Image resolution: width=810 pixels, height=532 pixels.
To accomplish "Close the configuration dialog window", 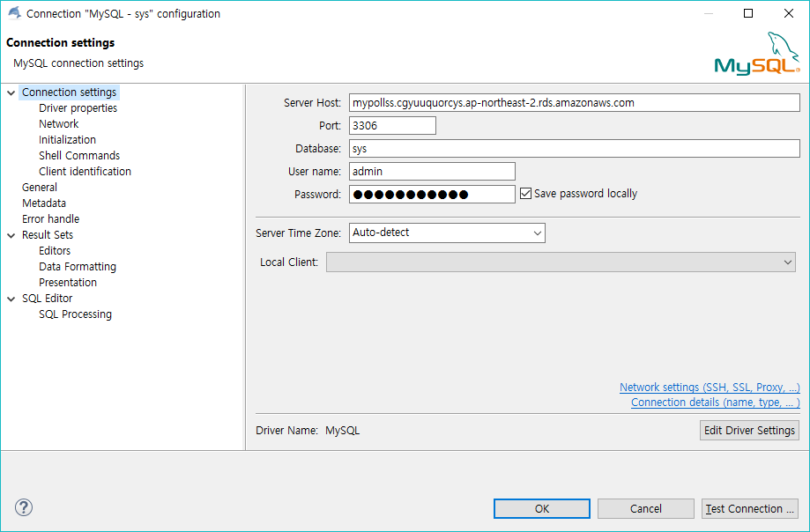I will [788, 13].
